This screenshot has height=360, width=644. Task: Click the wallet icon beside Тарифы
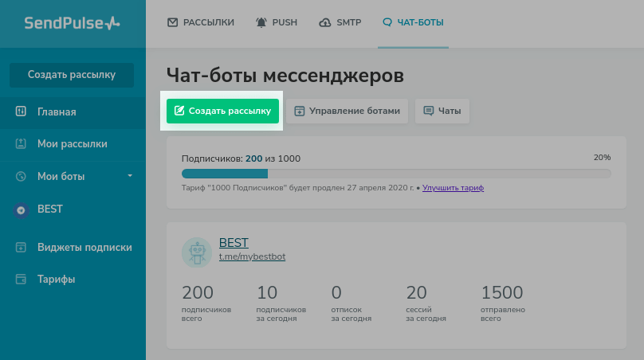point(21,279)
